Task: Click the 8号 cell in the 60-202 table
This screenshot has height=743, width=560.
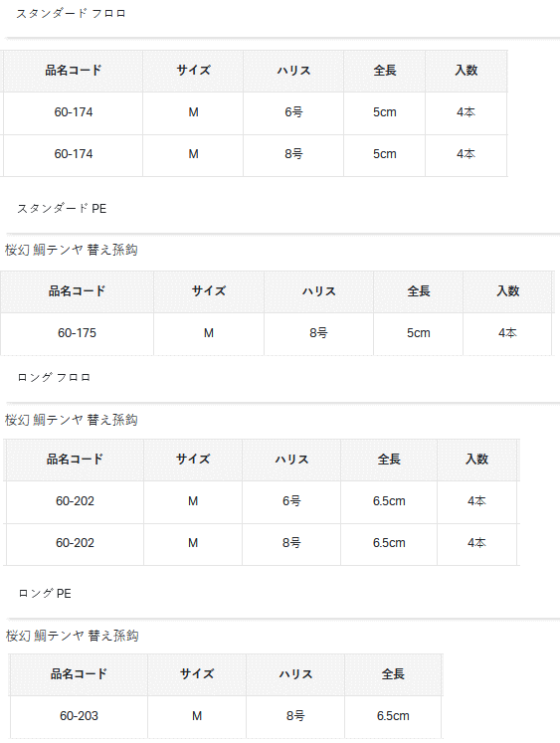Action: [x=291, y=543]
